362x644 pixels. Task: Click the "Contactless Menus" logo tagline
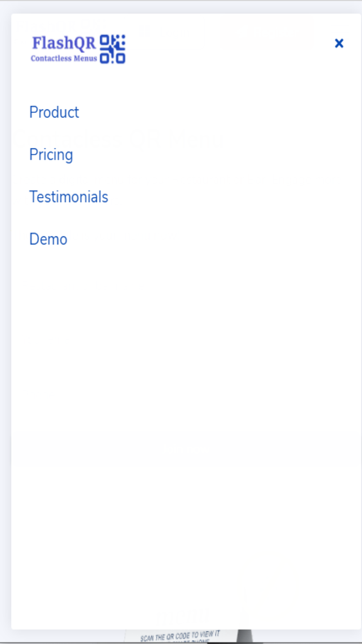coord(64,58)
